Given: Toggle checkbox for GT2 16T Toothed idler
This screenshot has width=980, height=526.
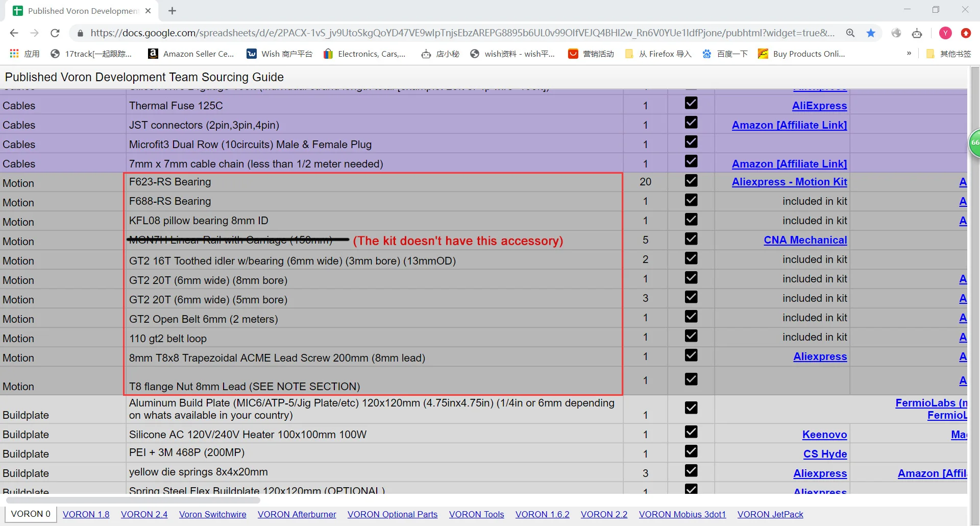Looking at the screenshot, I should (x=691, y=258).
